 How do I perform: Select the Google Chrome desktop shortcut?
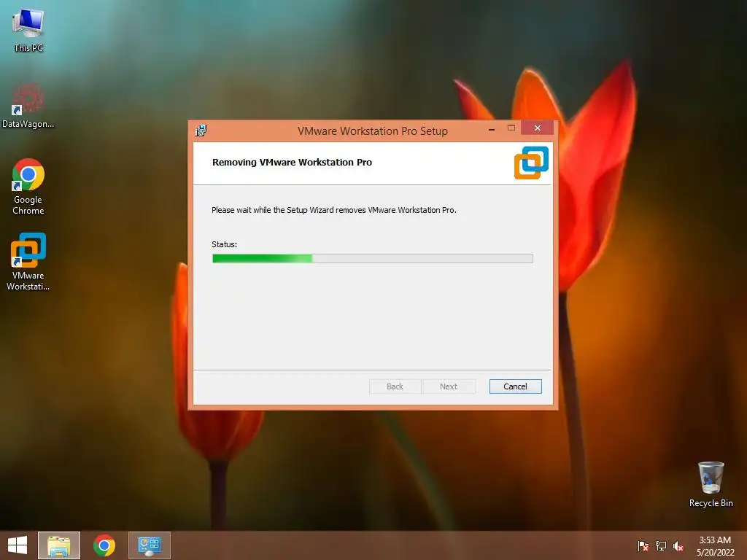coord(28,186)
